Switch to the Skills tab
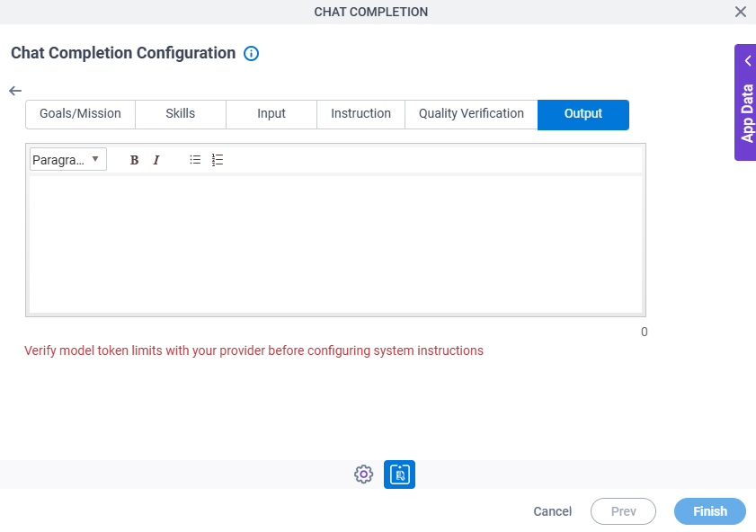 coord(181,114)
